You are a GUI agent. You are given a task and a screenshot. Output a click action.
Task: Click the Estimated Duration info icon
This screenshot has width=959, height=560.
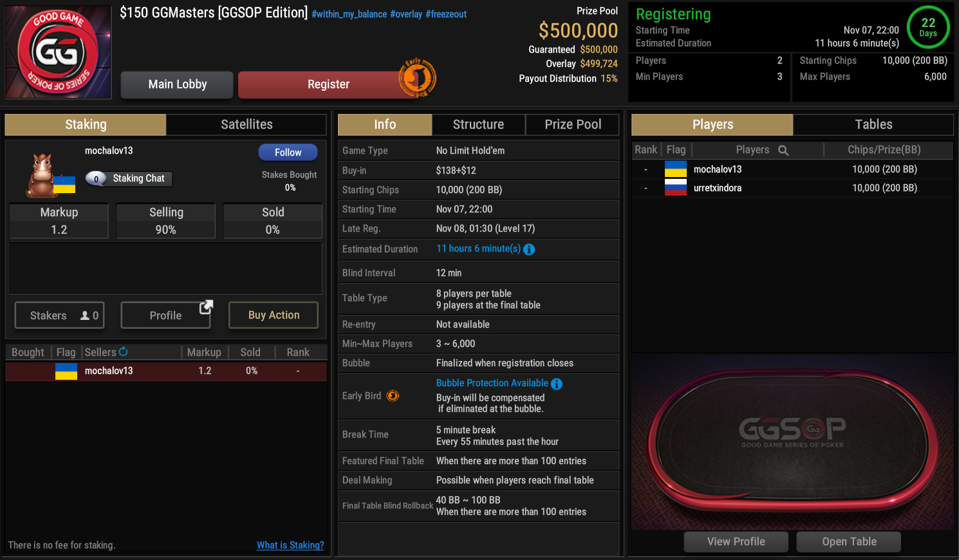pyautogui.click(x=529, y=250)
